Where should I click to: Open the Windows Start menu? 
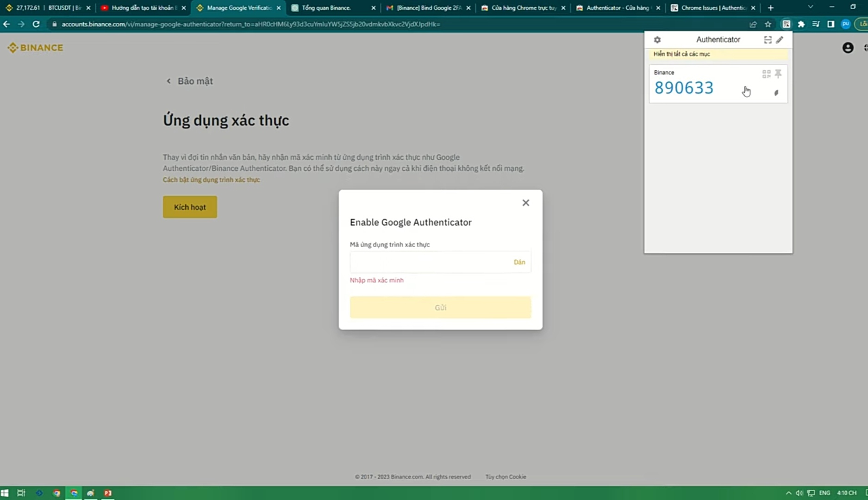point(5,493)
